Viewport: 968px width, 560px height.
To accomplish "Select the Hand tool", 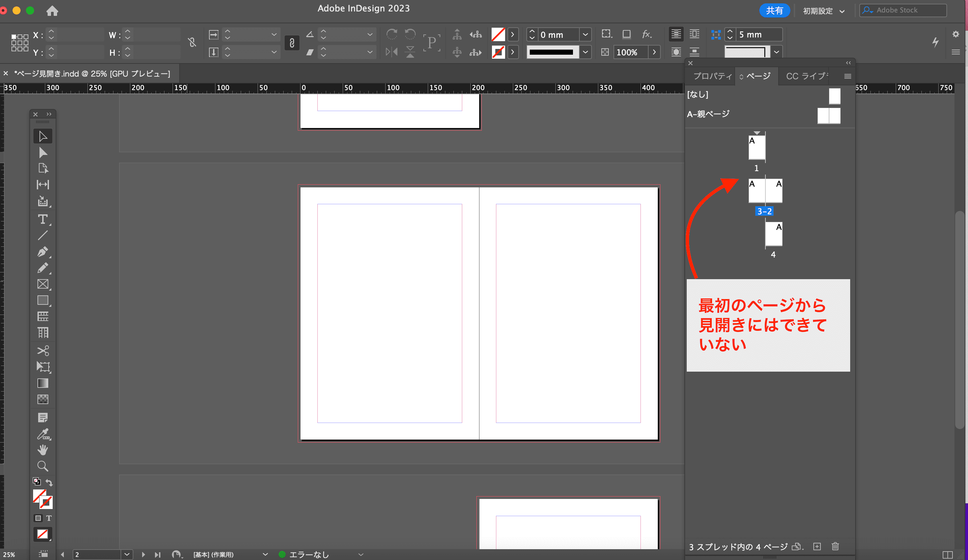I will (x=43, y=450).
